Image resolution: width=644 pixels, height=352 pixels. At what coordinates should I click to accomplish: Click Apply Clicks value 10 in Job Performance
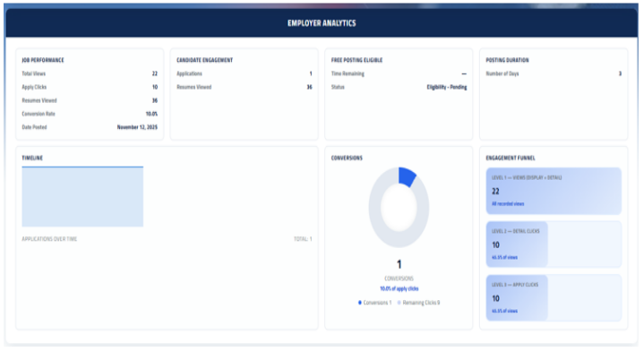click(155, 87)
